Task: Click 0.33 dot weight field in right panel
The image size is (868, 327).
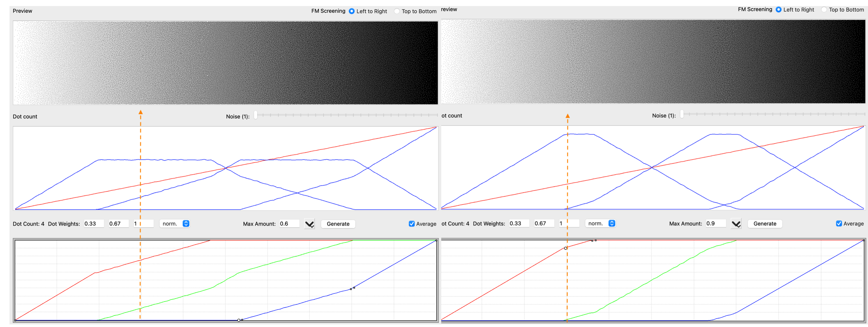Action: (519, 223)
